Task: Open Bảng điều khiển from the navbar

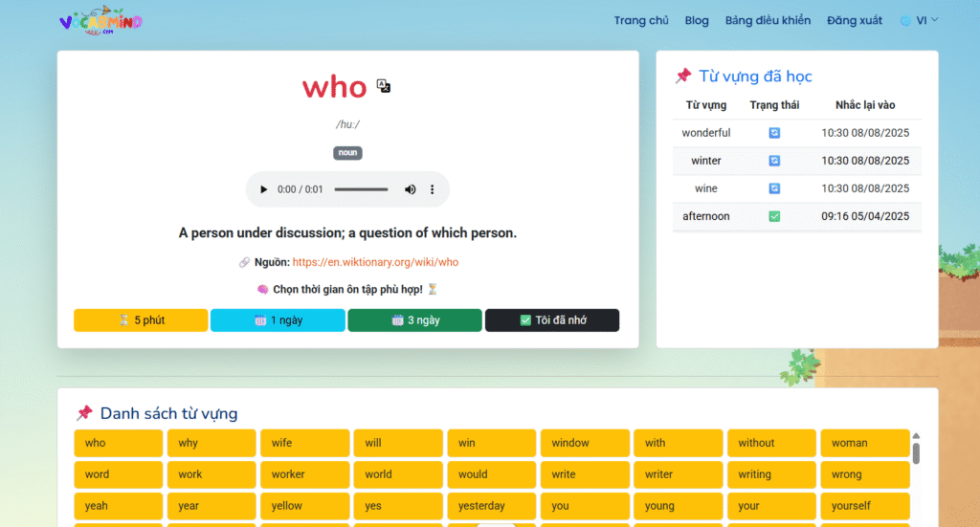Action: [x=768, y=20]
